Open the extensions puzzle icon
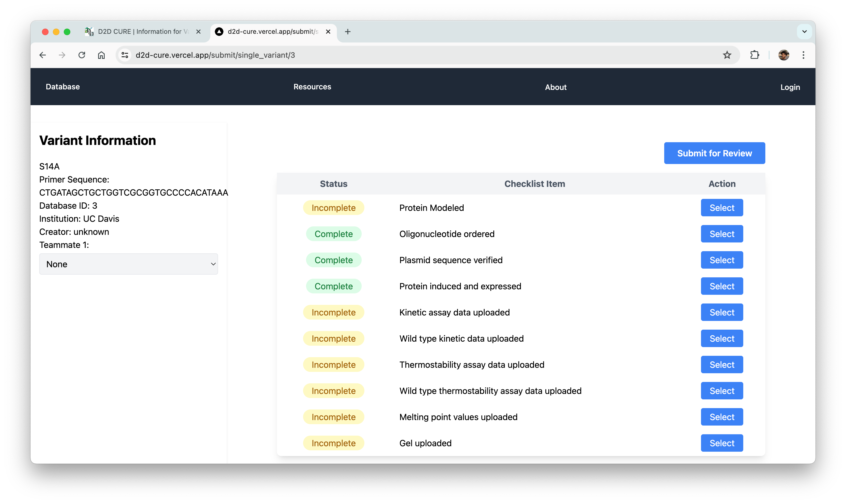The width and height of the screenshot is (846, 504). pos(754,55)
